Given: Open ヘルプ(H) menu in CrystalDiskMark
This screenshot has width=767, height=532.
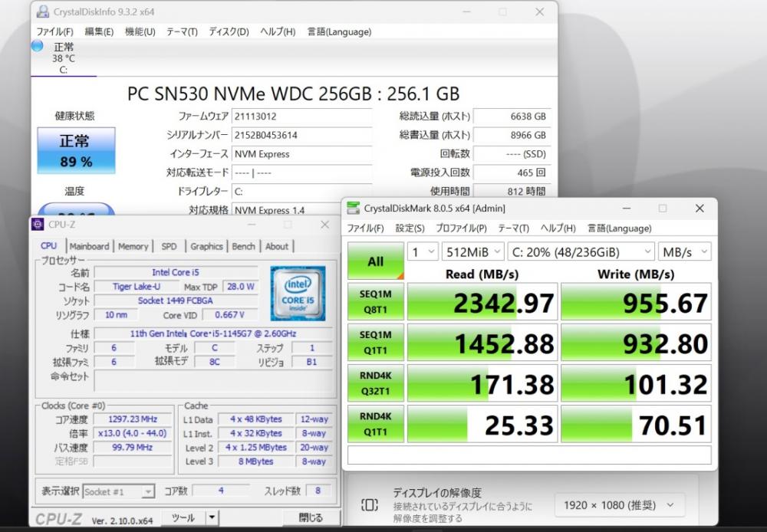Looking at the screenshot, I should pos(558,228).
